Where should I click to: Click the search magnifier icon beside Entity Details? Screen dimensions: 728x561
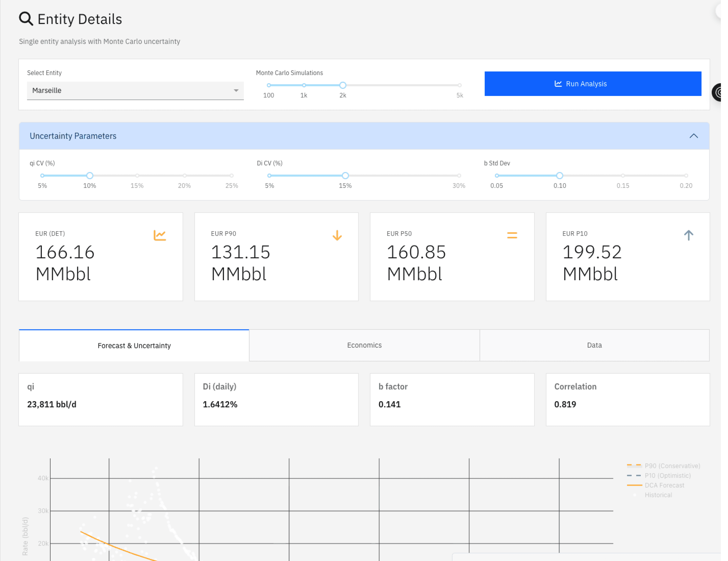coord(26,19)
